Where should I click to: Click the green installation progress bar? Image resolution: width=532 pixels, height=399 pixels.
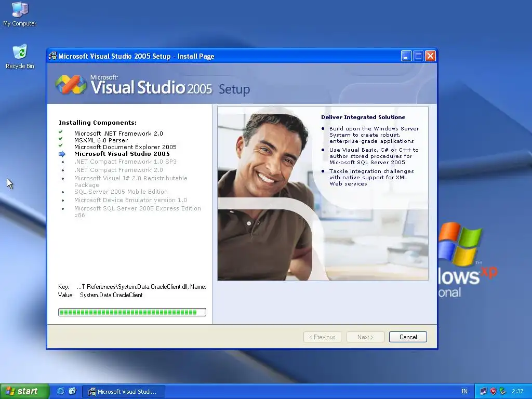pos(132,312)
